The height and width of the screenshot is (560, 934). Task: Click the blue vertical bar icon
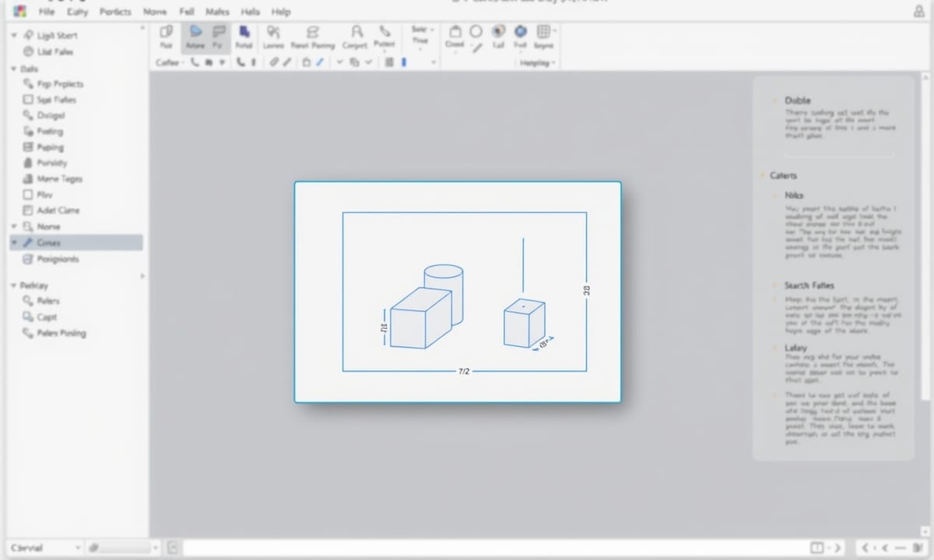click(403, 62)
